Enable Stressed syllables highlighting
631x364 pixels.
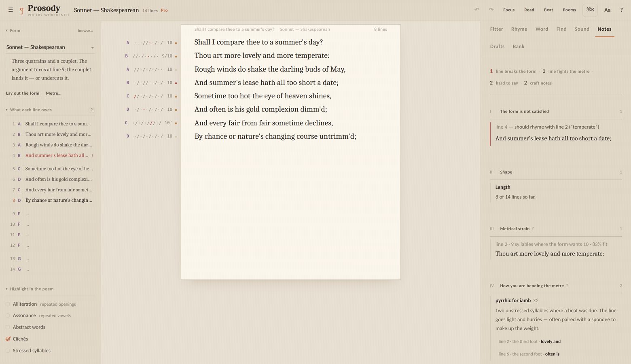[x=8, y=351]
